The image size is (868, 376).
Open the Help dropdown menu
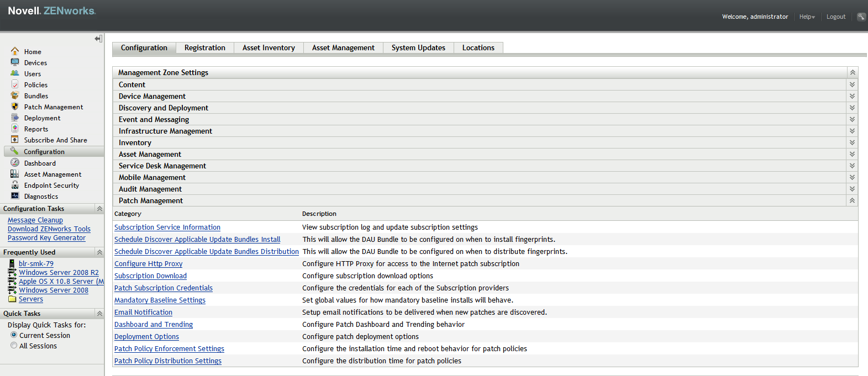(x=807, y=17)
